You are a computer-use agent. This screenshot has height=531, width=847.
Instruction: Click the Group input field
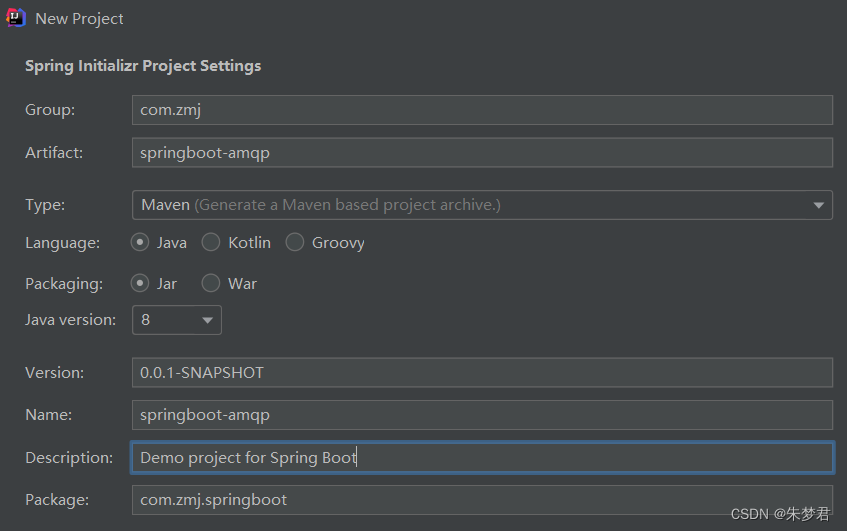coord(482,110)
